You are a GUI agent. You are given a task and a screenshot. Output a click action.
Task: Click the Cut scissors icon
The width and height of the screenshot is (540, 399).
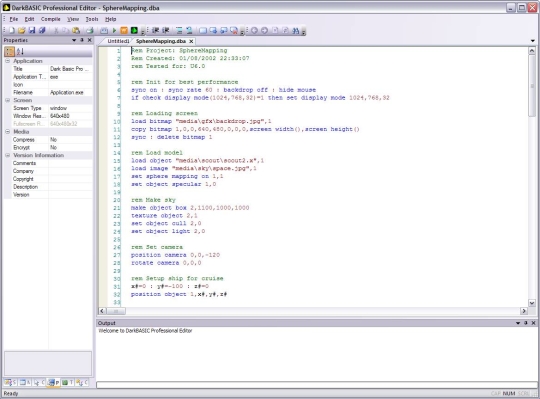click(56, 31)
